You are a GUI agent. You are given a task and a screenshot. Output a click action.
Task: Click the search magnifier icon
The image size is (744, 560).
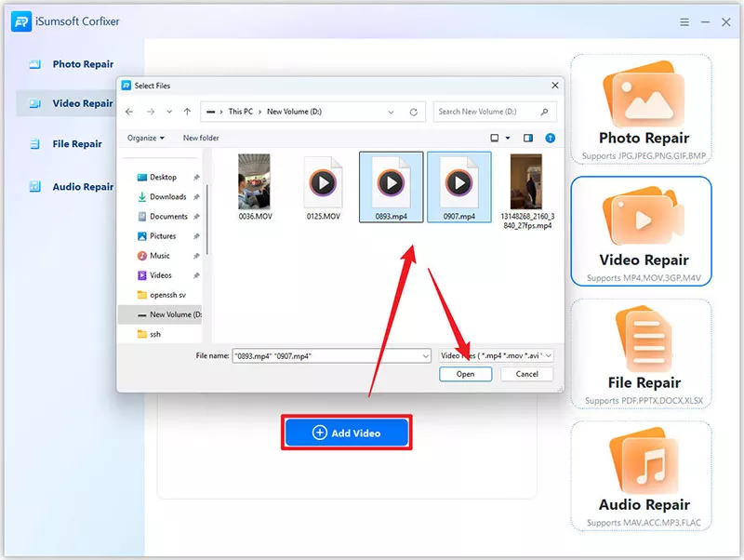(544, 112)
